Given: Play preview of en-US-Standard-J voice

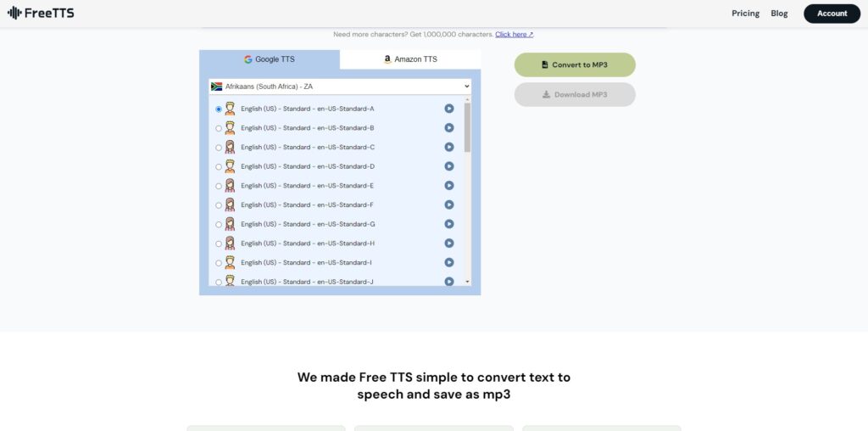Looking at the screenshot, I should point(449,282).
